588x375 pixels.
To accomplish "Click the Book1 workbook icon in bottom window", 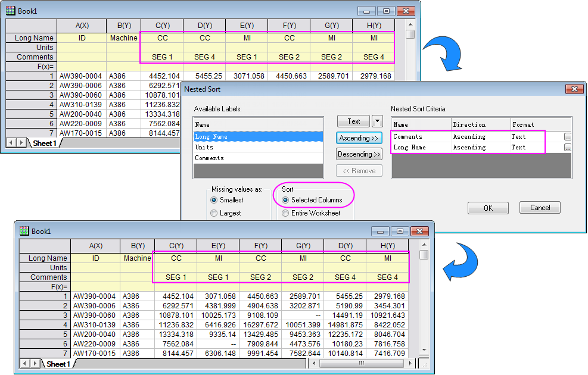I will (24, 231).
